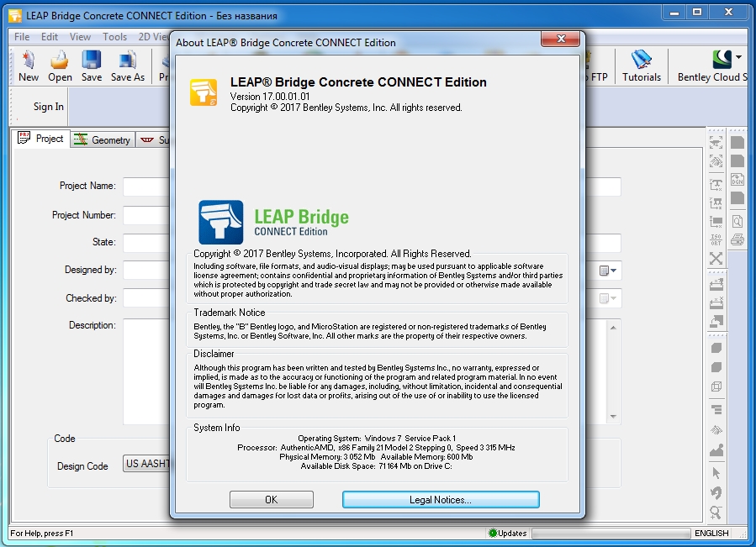Viewport: 756px width, 547px height.
Task: Click the Description scrollbar down arrow
Action: point(613,417)
